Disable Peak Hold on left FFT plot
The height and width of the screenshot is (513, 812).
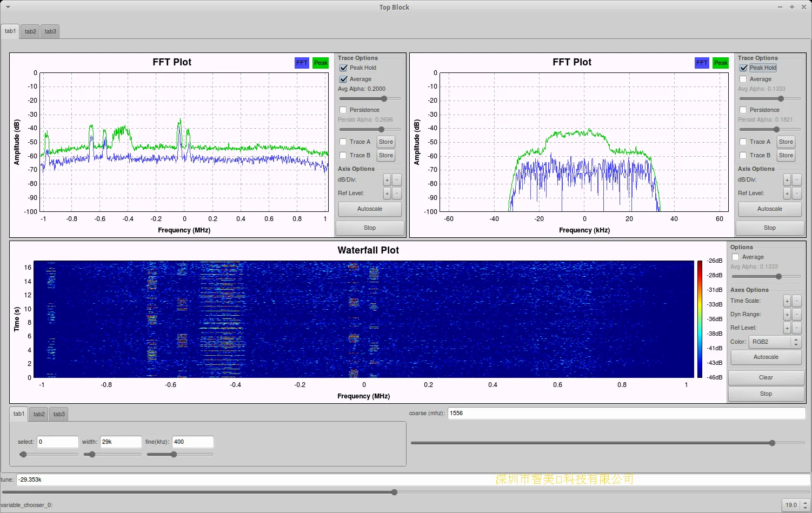click(x=343, y=68)
